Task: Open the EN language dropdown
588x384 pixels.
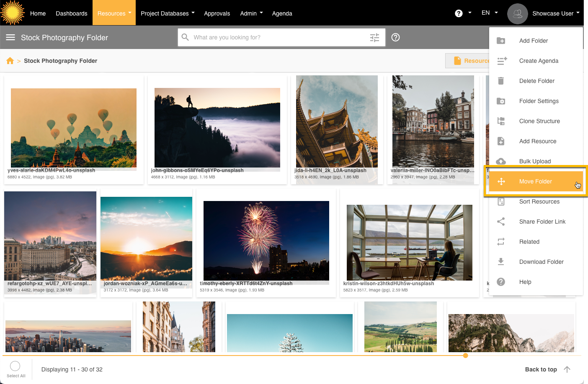Action: (x=489, y=13)
